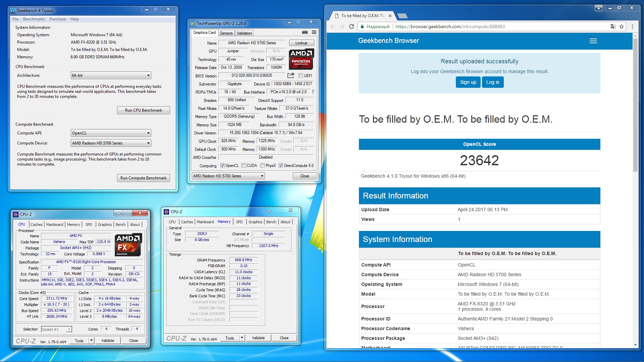Open GPU-Z graphics card selector dropdown
Viewport: 644px width, 362px height.
228,176
